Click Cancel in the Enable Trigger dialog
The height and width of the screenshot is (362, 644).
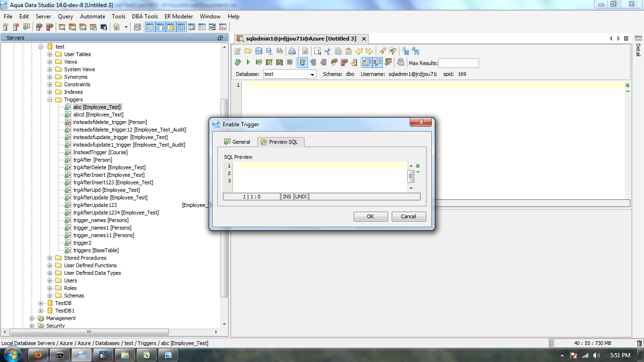tap(409, 216)
